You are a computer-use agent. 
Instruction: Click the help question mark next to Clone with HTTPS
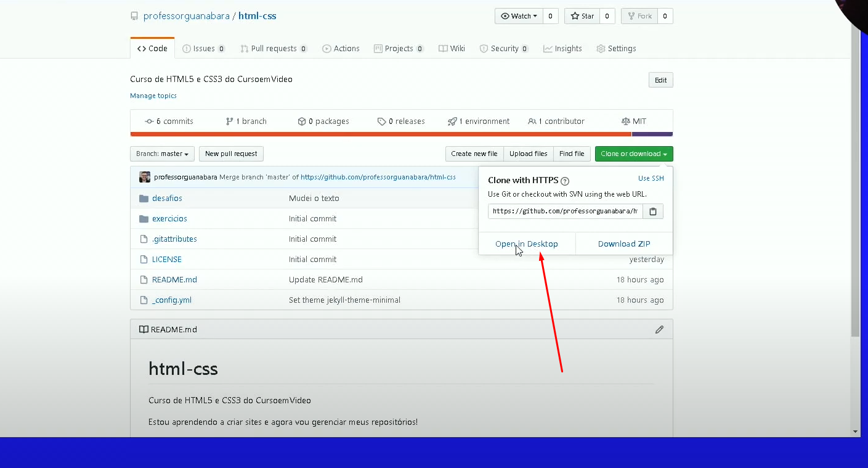(565, 181)
